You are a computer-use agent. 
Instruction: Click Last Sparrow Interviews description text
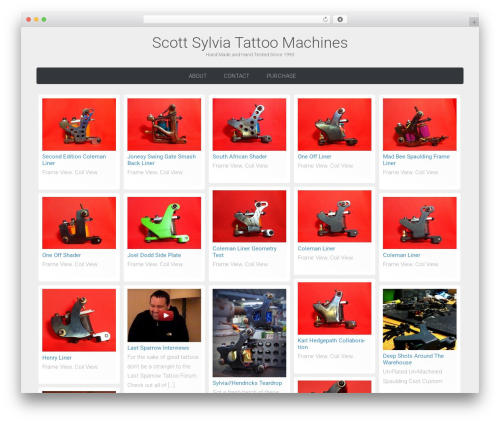(x=163, y=371)
